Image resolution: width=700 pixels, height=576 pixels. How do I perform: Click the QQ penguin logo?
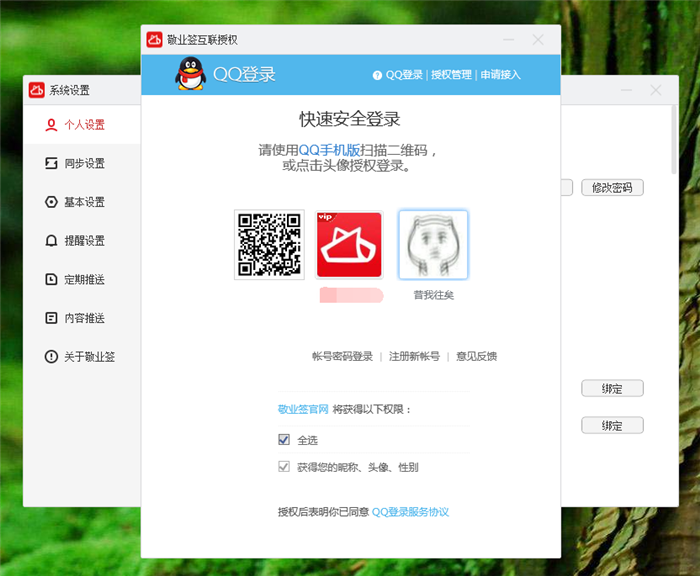(191, 74)
